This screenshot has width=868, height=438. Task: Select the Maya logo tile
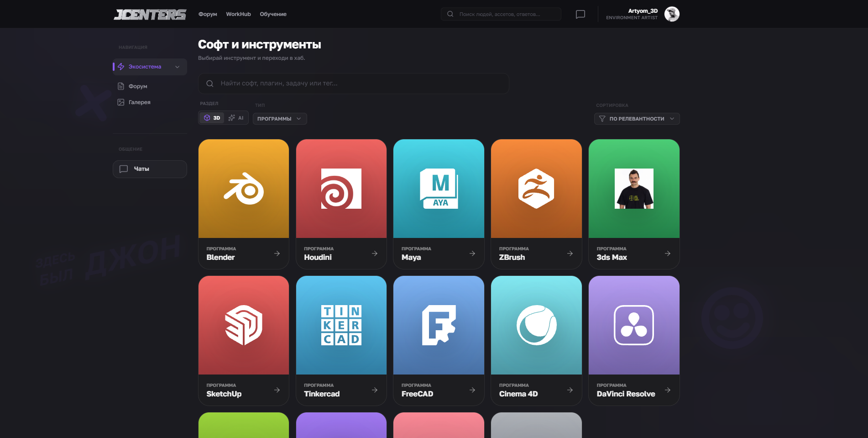pyautogui.click(x=439, y=189)
